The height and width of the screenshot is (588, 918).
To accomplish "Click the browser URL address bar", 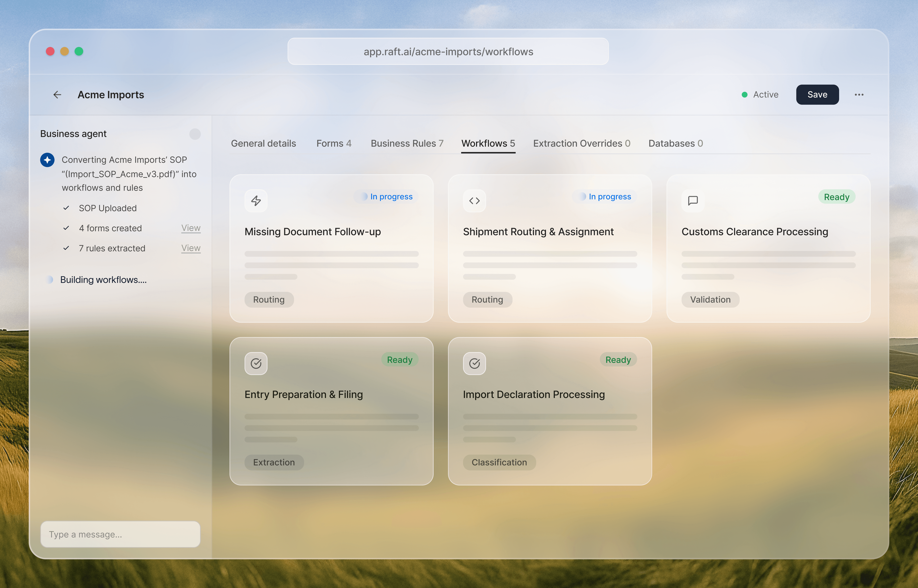I will click(448, 52).
